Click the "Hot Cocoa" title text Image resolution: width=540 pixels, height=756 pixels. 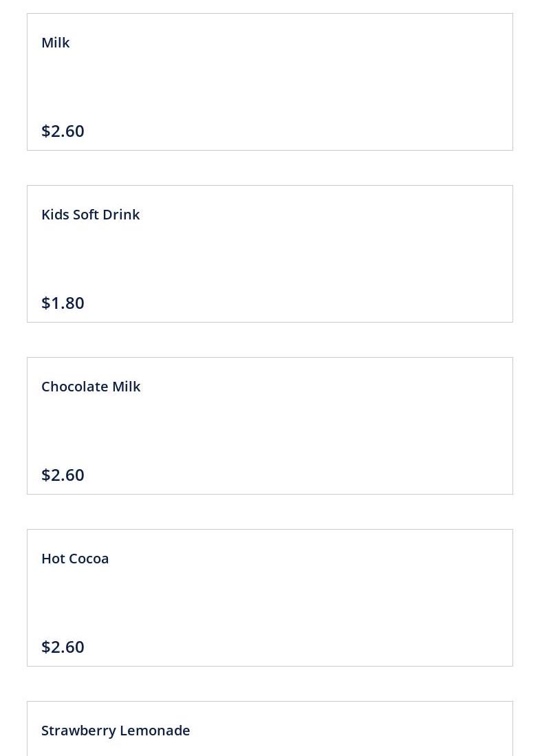(x=75, y=559)
